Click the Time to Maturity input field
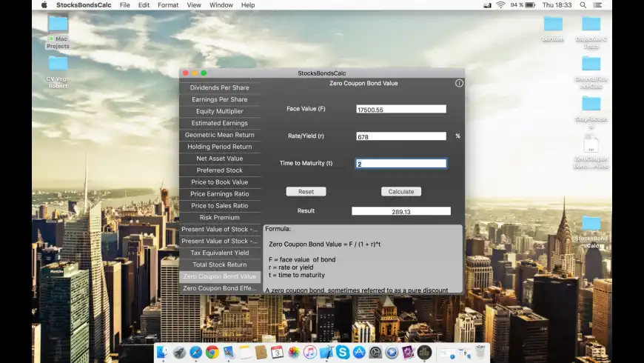The width and height of the screenshot is (644, 363). (x=400, y=164)
